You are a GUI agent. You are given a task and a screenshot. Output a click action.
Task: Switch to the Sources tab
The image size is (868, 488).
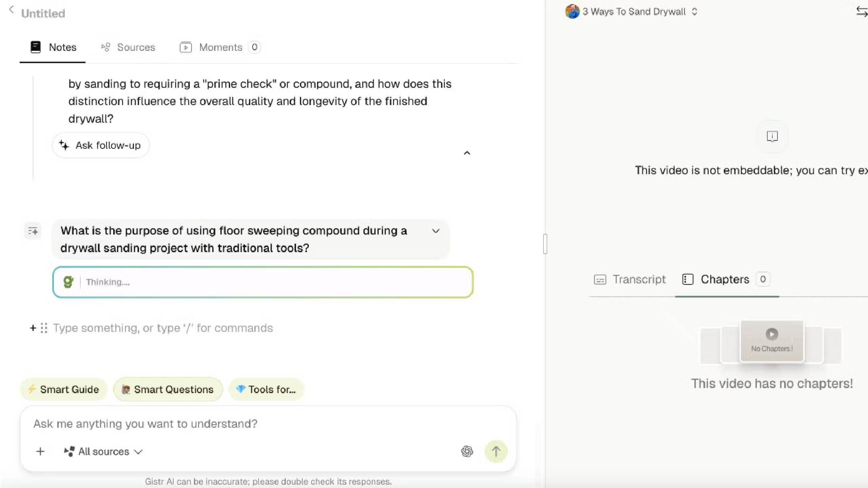(128, 47)
